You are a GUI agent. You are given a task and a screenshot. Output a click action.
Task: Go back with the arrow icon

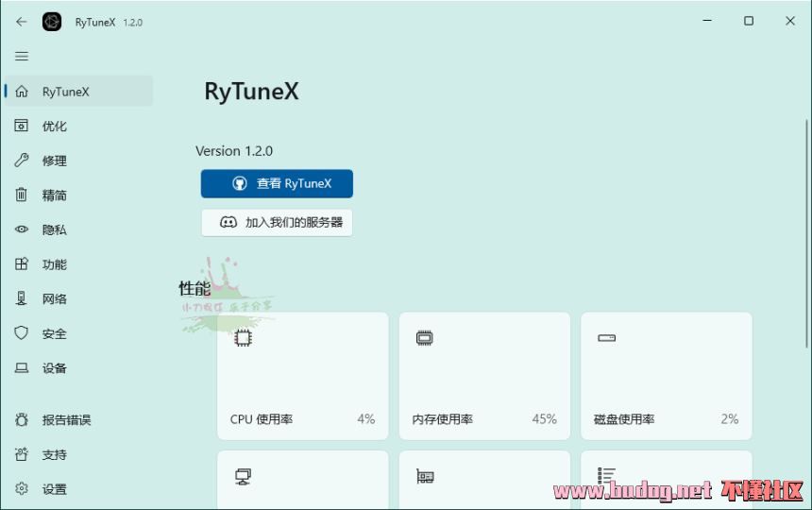21,22
